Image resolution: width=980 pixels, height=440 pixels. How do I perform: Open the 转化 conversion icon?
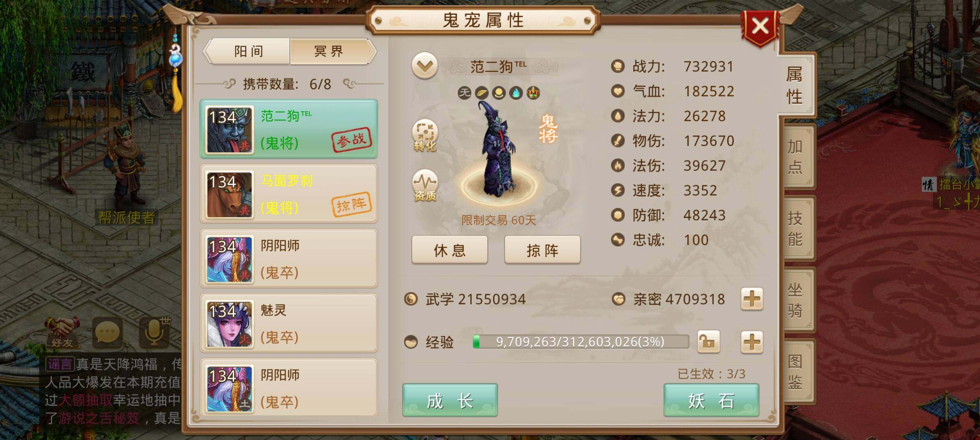click(x=425, y=135)
